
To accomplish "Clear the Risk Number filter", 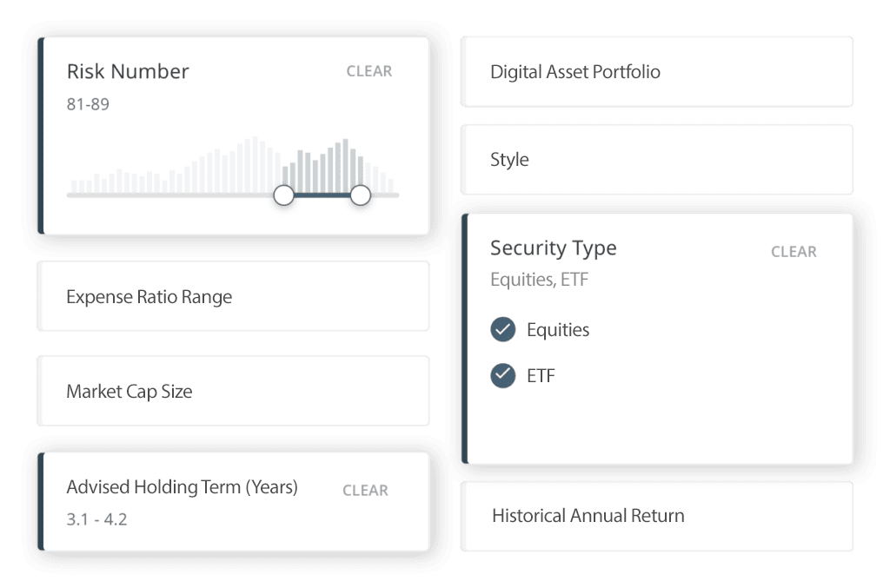I will click(x=369, y=71).
